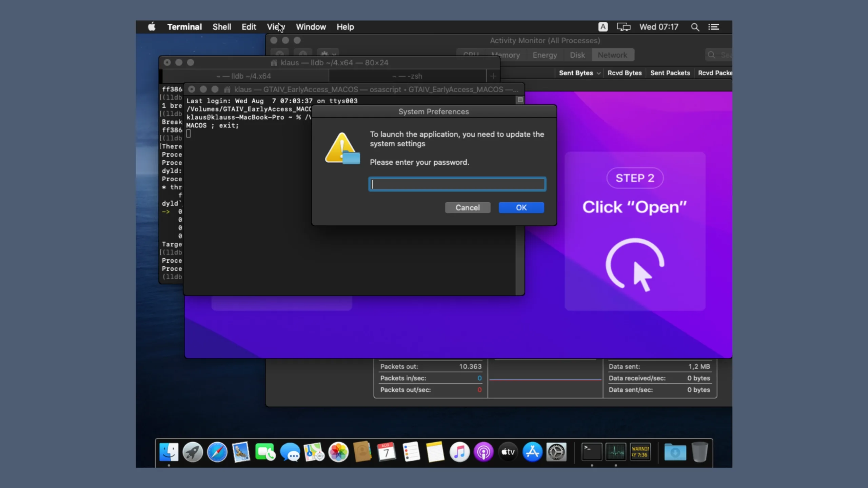Screen dimensions: 868x488
Task: Open the Help menu
Action: point(345,27)
